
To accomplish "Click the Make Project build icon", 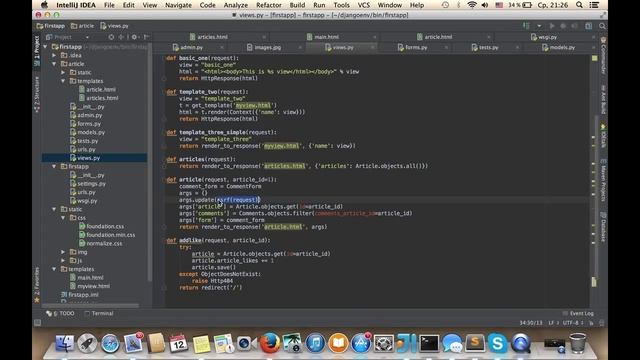I will pyautogui.click(x=527, y=26).
